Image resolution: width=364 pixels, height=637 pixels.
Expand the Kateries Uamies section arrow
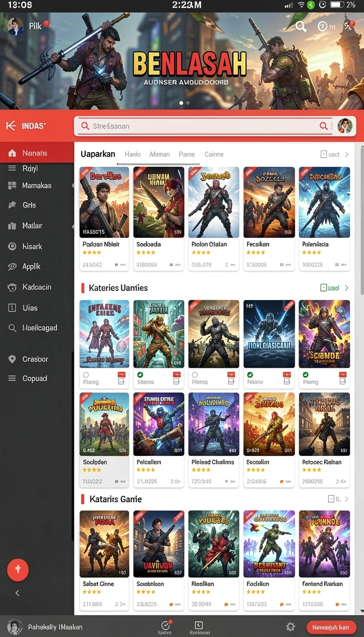click(x=346, y=288)
